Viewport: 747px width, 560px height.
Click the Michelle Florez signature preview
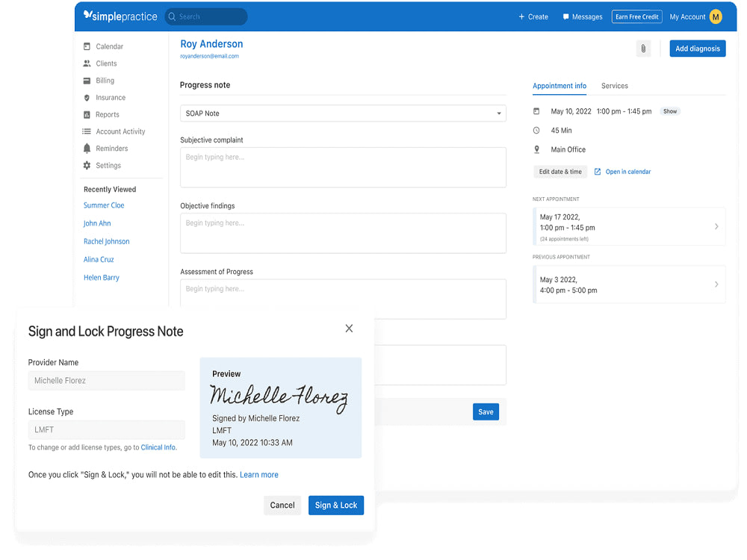(279, 398)
